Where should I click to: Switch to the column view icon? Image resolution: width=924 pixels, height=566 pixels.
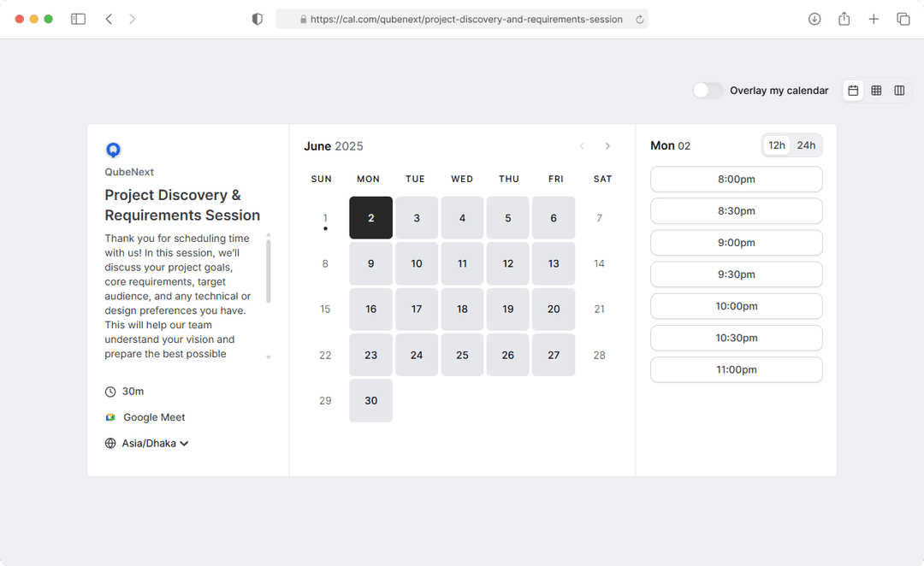coord(899,91)
